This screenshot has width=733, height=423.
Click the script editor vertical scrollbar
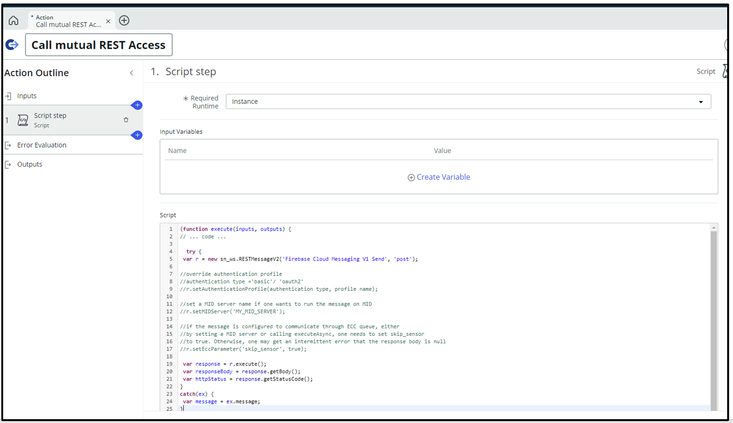[714, 321]
